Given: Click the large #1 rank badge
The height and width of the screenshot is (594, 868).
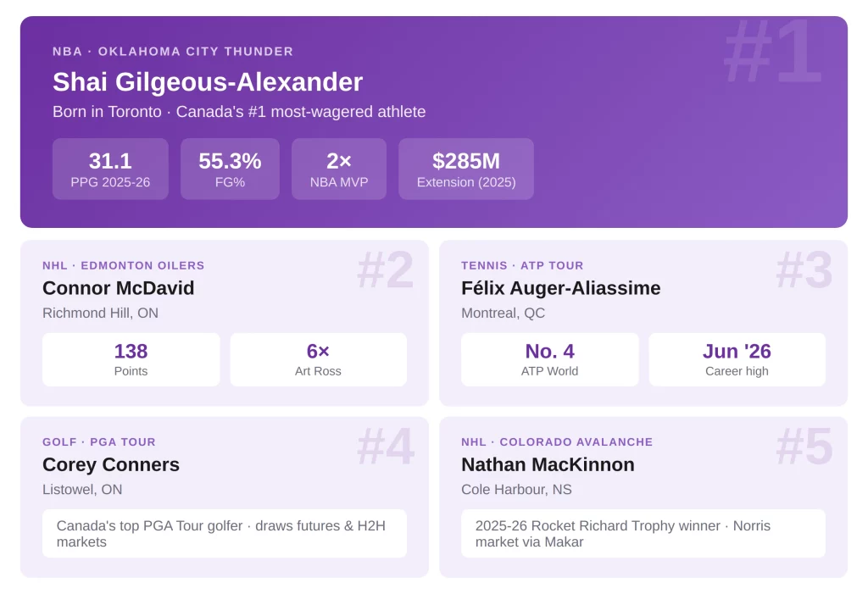Looking at the screenshot, I should point(773,52).
